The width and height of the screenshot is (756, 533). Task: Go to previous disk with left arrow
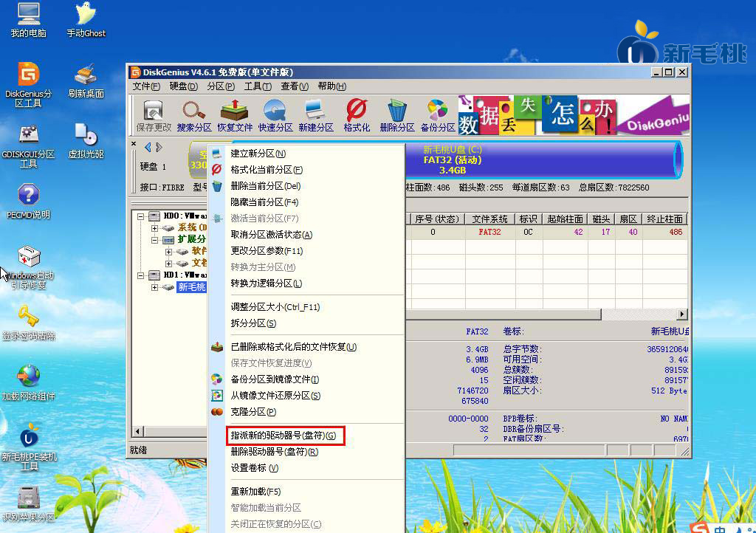[148, 148]
